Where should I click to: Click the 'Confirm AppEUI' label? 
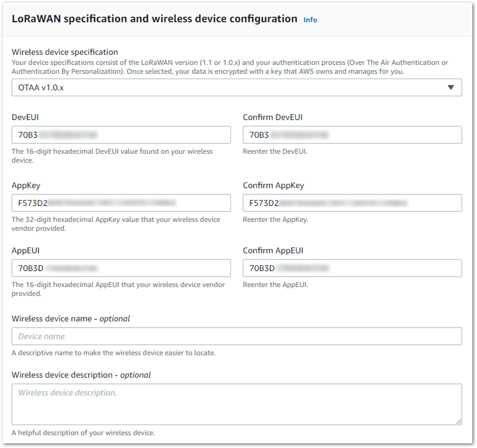273,251
